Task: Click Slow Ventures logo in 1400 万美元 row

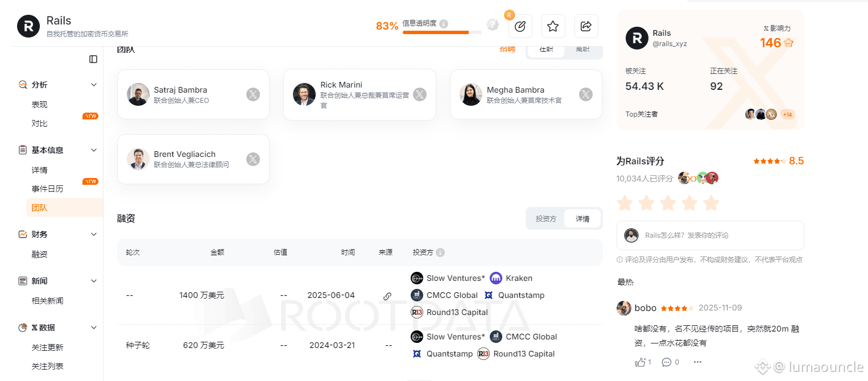Action: pyautogui.click(x=417, y=278)
